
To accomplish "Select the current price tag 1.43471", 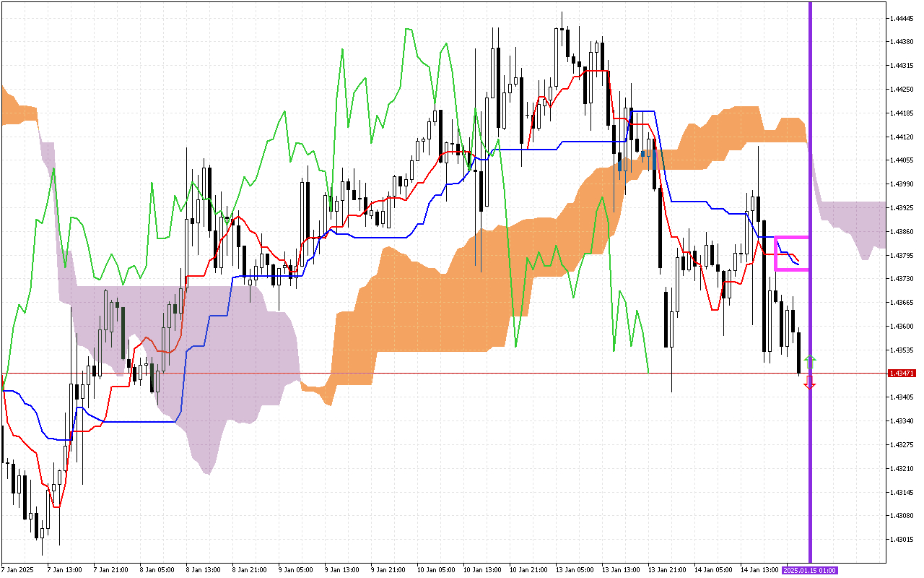I will coord(902,374).
